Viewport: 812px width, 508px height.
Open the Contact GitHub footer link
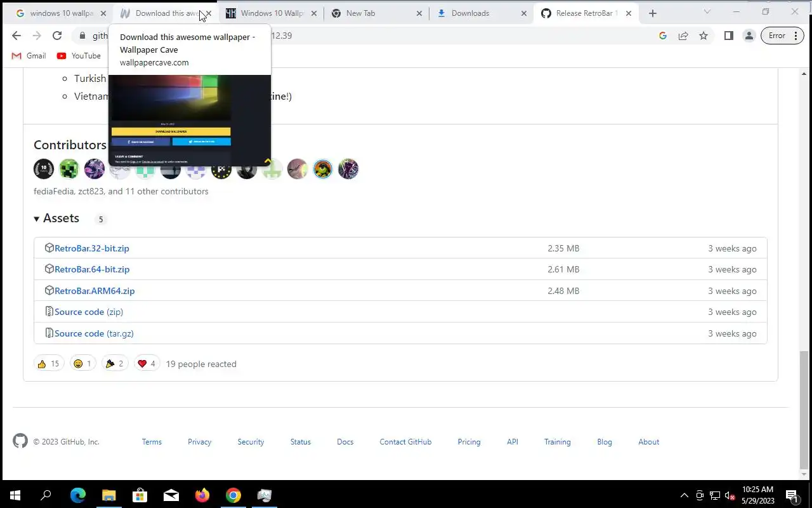pos(405,442)
